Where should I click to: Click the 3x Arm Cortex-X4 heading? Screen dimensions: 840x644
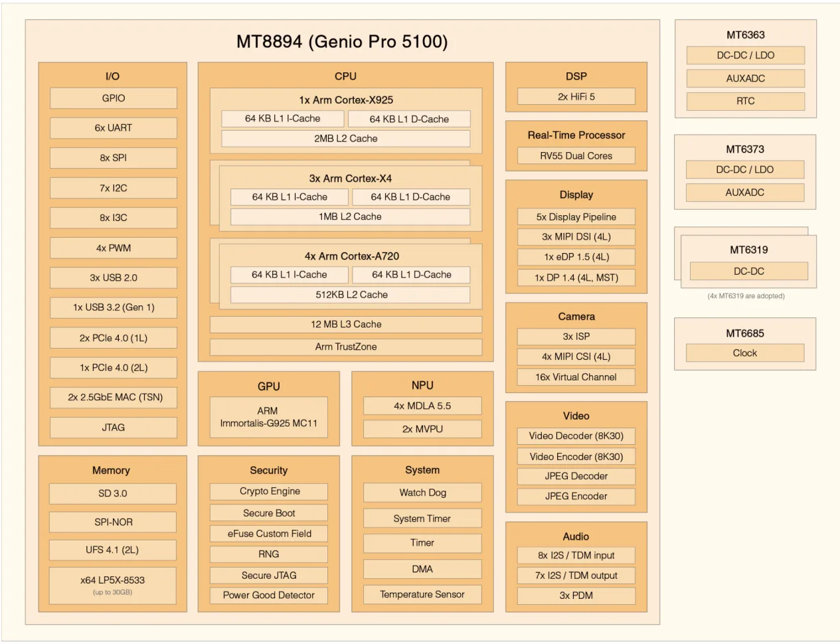[351, 178]
